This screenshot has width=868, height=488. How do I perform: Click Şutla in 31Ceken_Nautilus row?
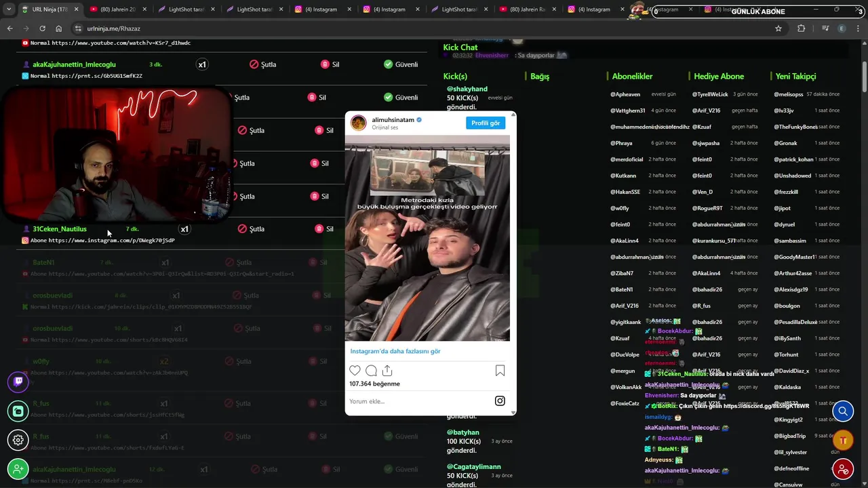[x=251, y=229]
